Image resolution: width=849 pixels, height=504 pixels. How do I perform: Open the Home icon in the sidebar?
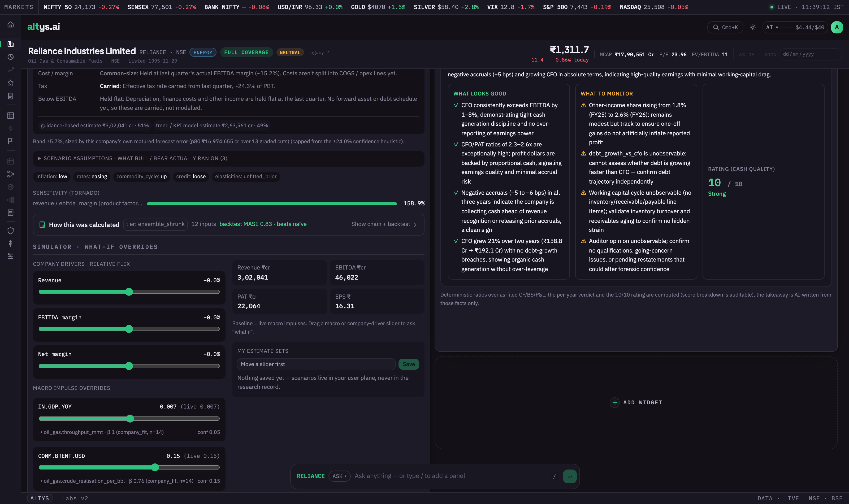tap(11, 24)
